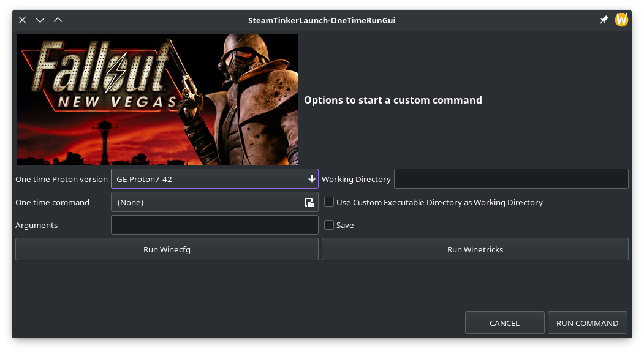Toggle the Save checkbox
644x353 pixels.
pos(329,225)
